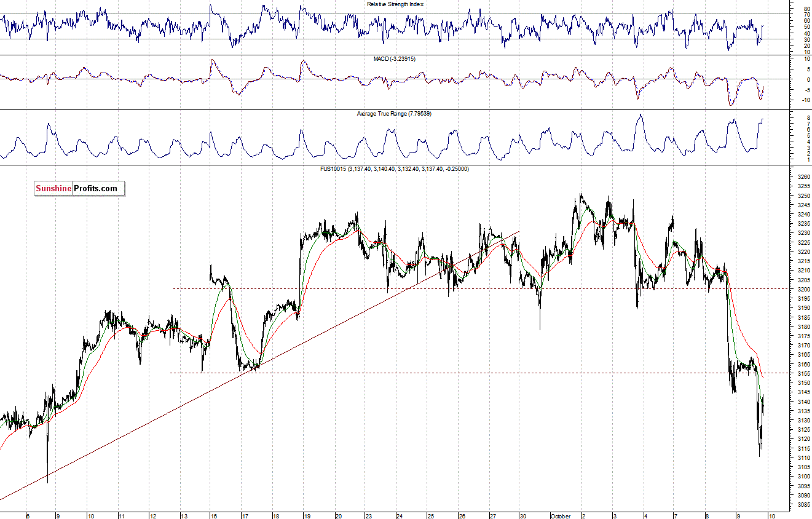
Task: Click the 3225 price axis label
Action: coord(804,242)
